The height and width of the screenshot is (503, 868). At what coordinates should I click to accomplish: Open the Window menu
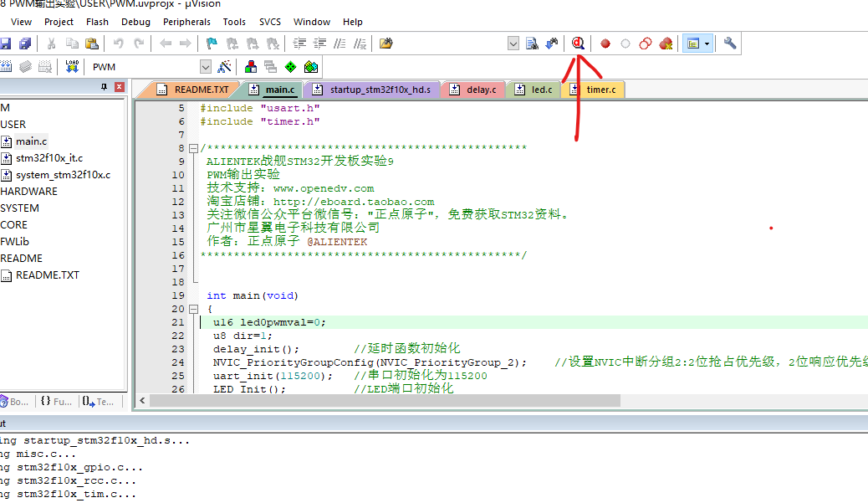pos(312,22)
